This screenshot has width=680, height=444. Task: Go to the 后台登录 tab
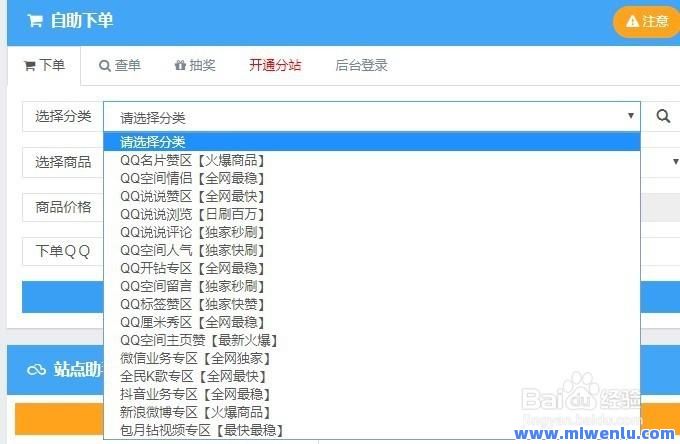361,65
